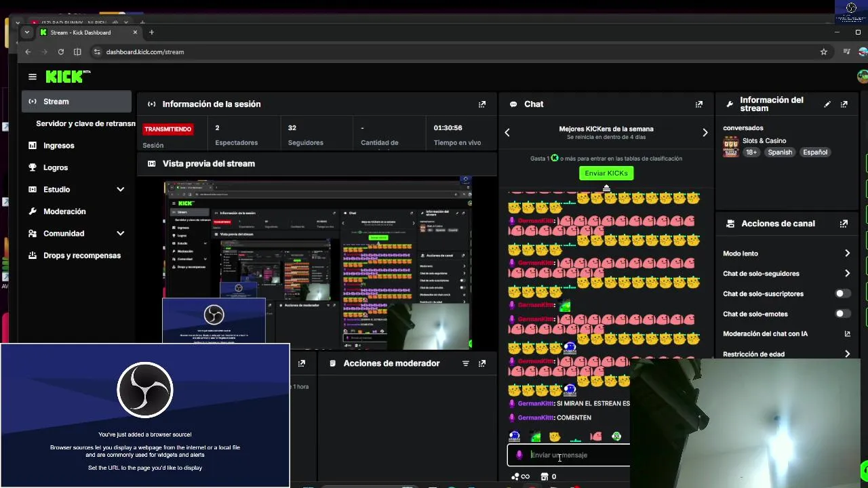The image size is (868, 488).
Task: Click the Enviar KICKs button
Action: [606, 174]
